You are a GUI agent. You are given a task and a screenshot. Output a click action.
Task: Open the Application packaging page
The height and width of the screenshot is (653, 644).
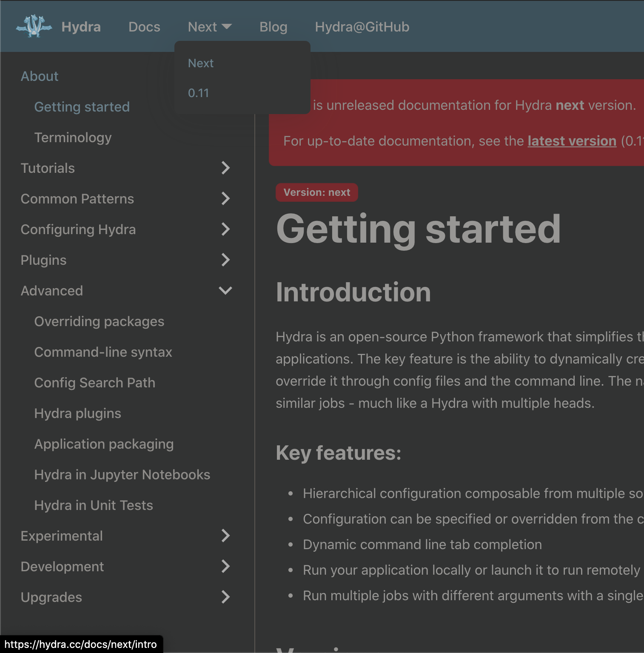point(104,444)
